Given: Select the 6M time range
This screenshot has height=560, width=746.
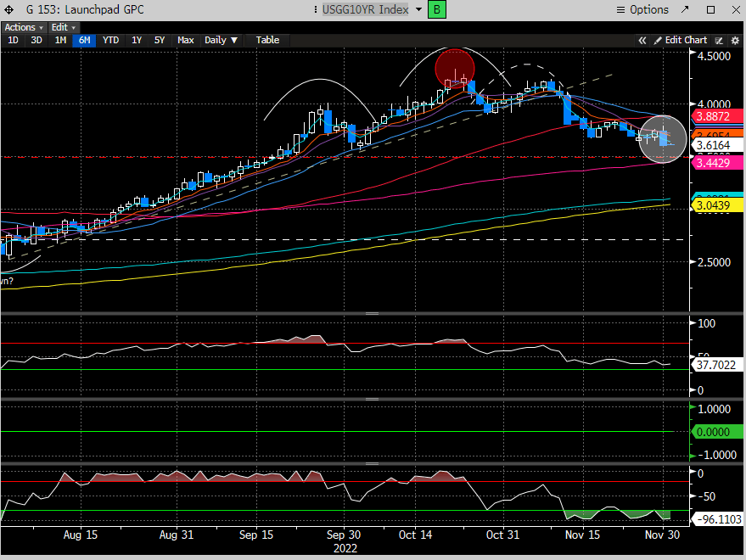Looking at the screenshot, I should [x=83, y=40].
